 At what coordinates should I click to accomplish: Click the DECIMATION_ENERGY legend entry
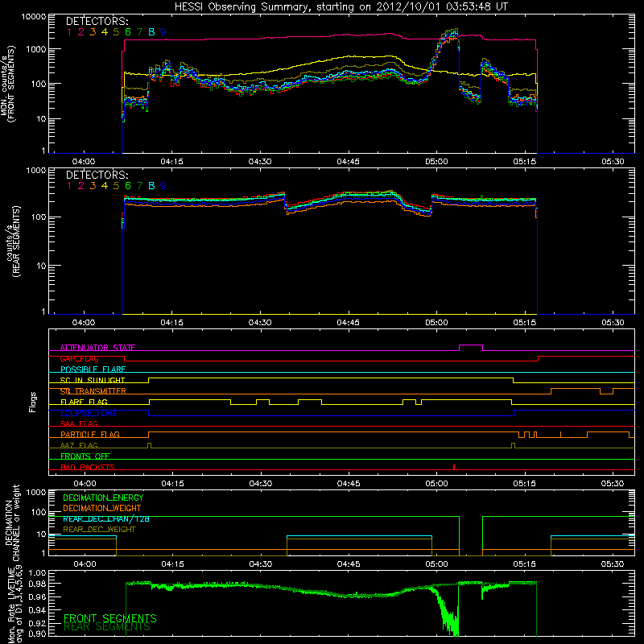[x=103, y=497]
